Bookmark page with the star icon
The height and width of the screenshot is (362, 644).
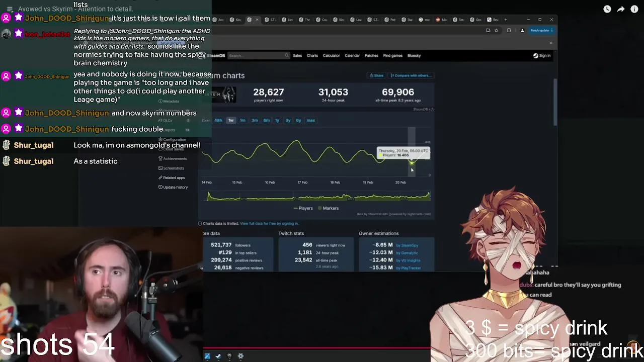tap(496, 30)
